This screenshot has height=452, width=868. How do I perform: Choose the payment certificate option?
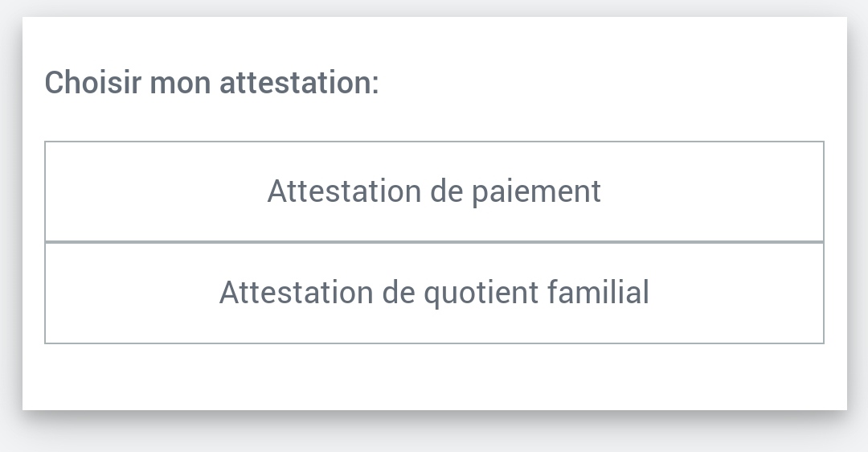click(434, 191)
